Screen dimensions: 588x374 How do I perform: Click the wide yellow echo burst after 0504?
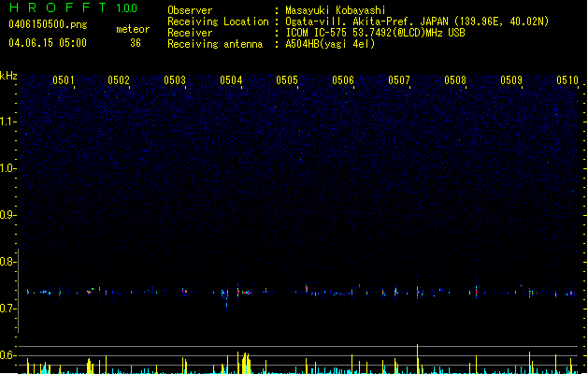pyautogui.click(x=246, y=363)
